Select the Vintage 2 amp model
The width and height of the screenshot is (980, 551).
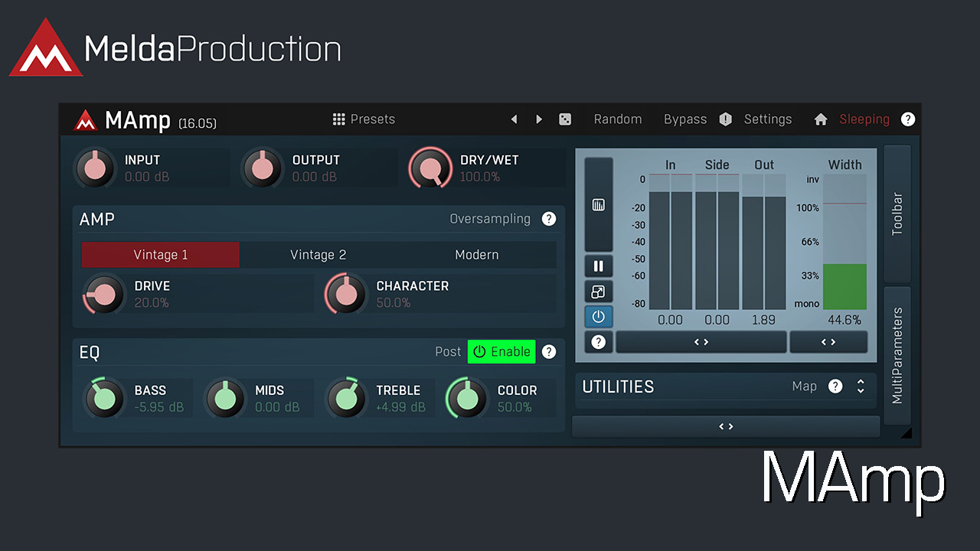click(318, 255)
